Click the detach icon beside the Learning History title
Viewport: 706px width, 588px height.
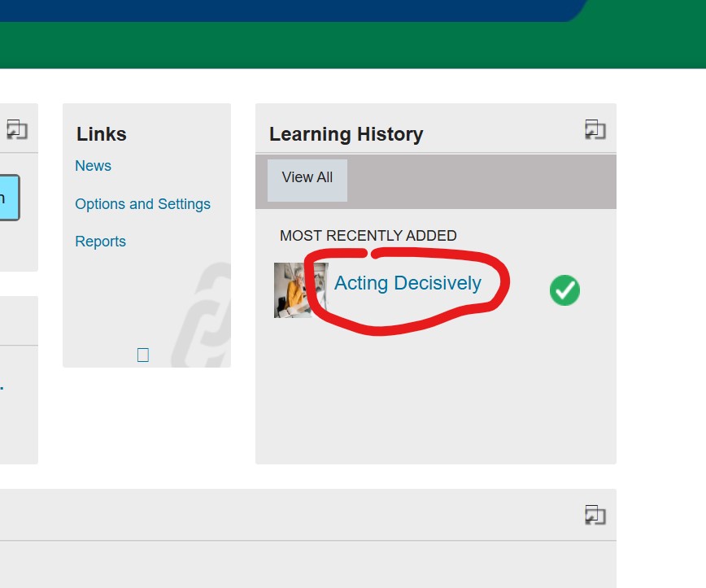595,129
